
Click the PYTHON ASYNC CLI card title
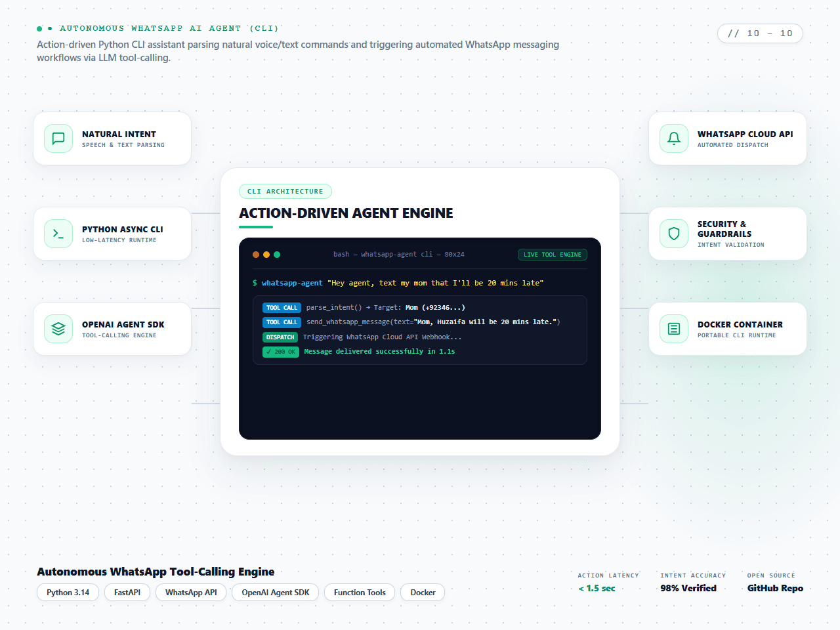[123, 229]
